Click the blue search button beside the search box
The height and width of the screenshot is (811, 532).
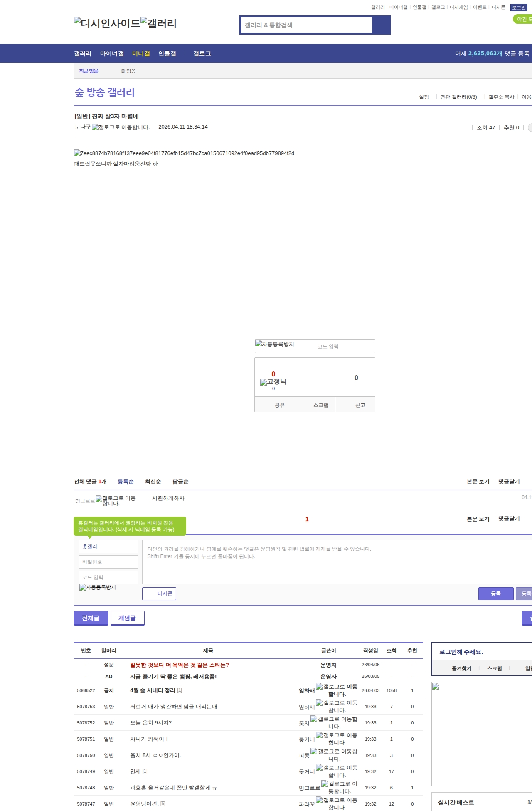381,25
